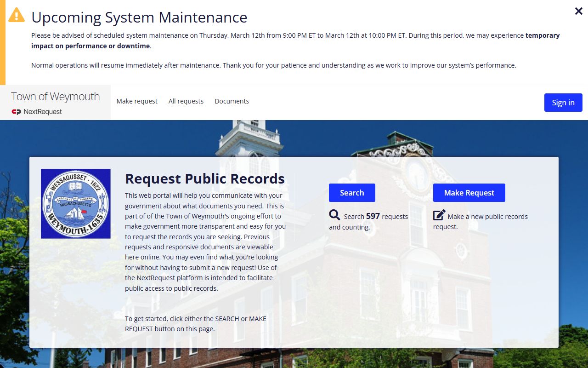Go to All requests in navigation

(186, 101)
